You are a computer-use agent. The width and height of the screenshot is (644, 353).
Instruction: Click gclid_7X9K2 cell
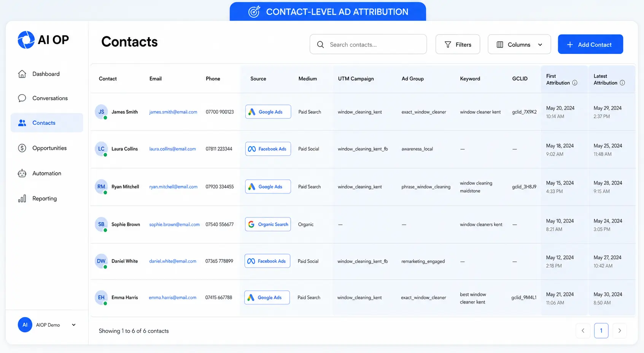[x=525, y=112]
